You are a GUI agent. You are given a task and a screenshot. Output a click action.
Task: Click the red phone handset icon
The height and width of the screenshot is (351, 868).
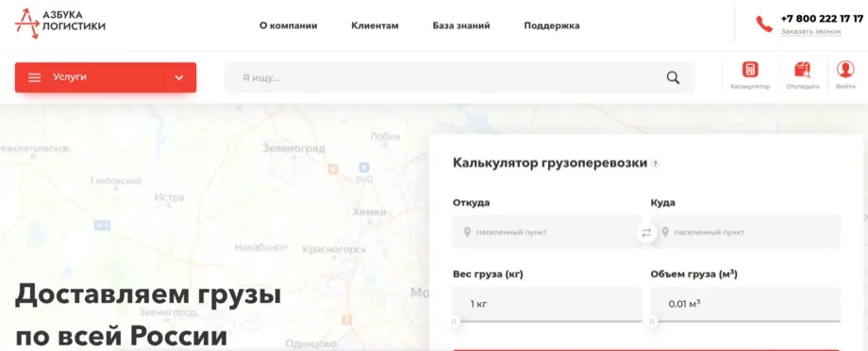point(764,24)
